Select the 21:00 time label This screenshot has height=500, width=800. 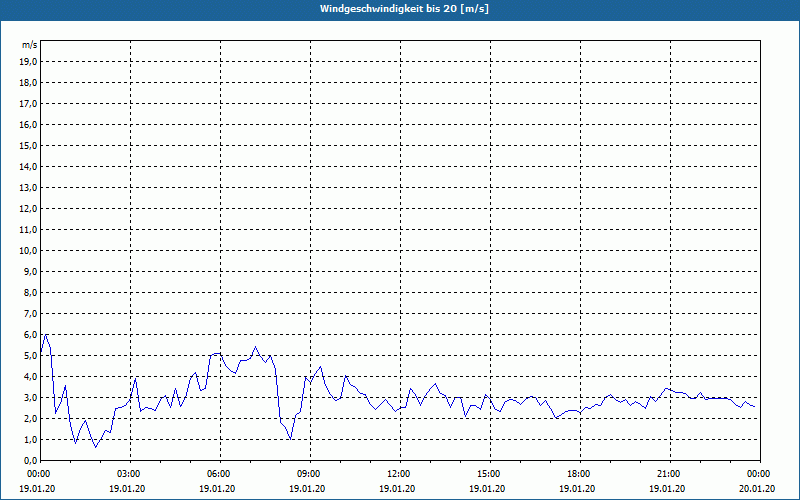670,474
